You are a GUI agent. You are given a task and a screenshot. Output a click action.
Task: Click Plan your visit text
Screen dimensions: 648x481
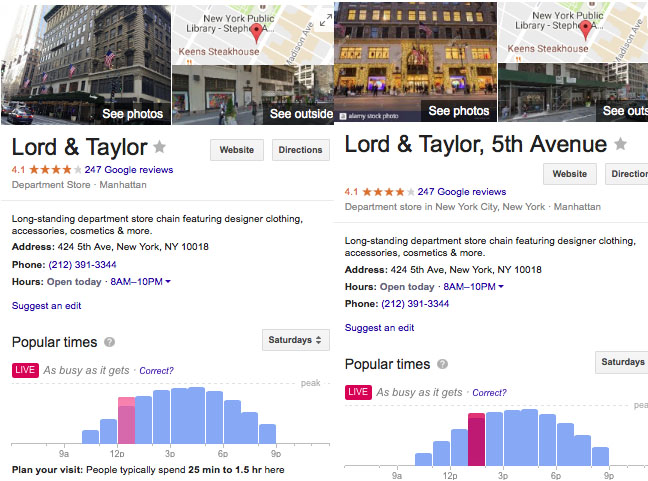tap(148, 470)
